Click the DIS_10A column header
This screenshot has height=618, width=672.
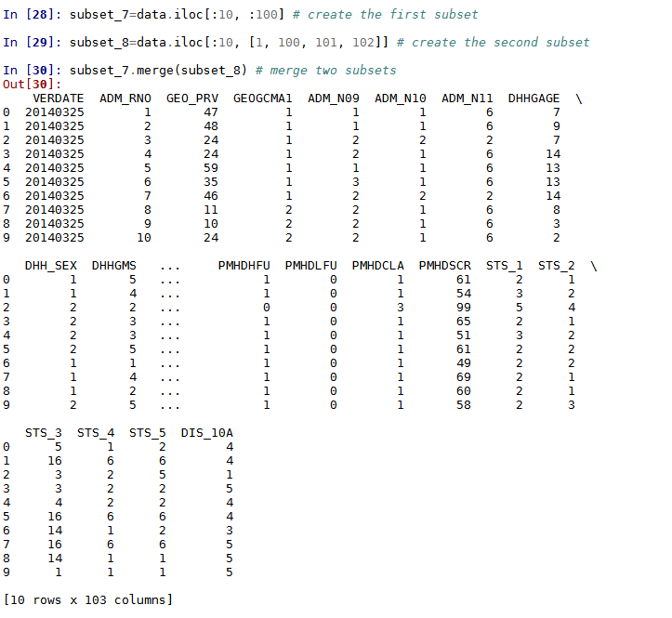[206, 432]
